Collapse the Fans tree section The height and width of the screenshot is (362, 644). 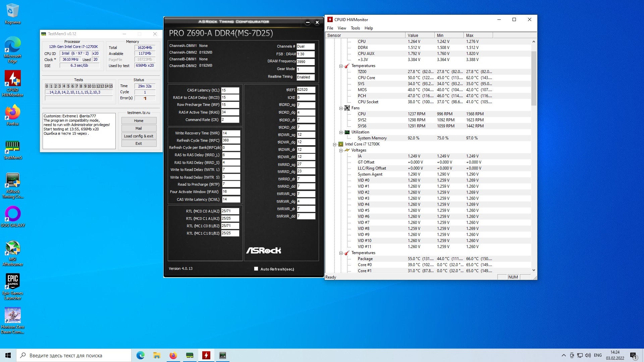[341, 108]
